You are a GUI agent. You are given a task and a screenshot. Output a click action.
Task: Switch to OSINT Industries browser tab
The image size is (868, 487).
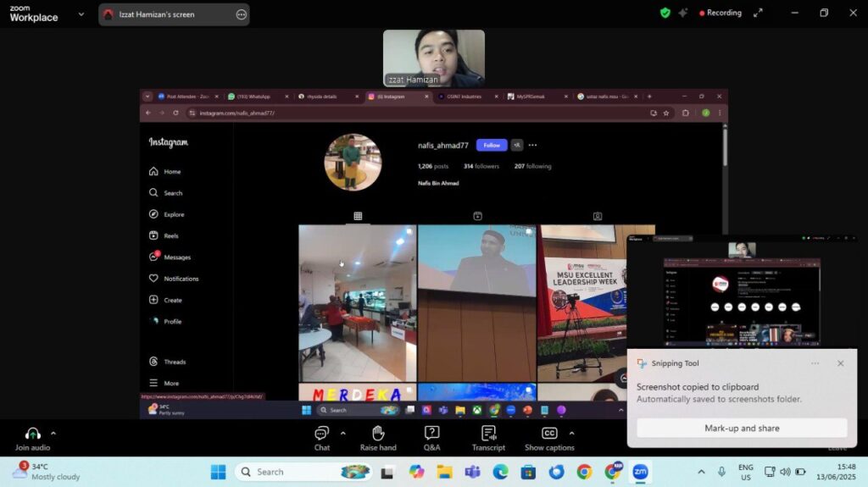coord(464,97)
